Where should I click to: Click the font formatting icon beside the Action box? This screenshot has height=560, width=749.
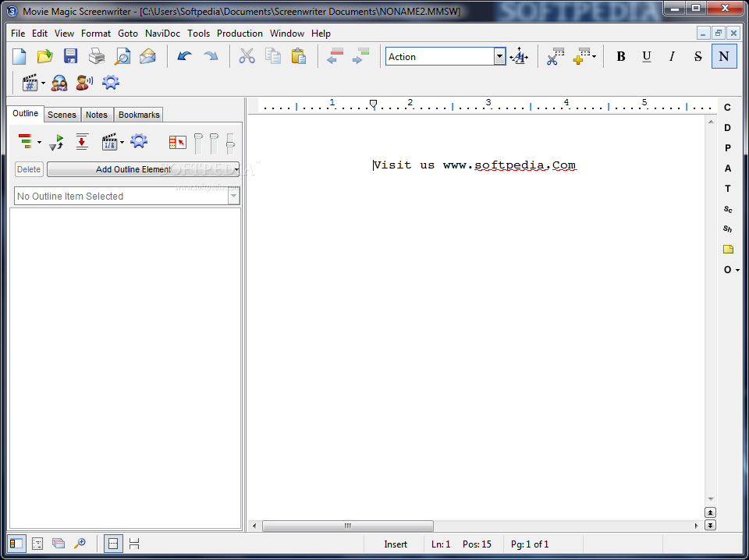[x=519, y=57]
